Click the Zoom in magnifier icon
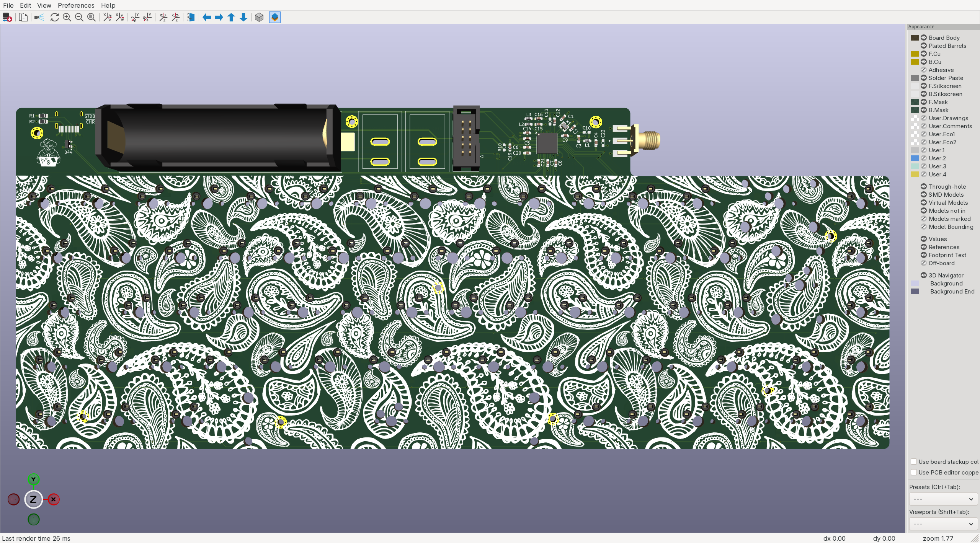This screenshot has height=543, width=980. point(67,17)
